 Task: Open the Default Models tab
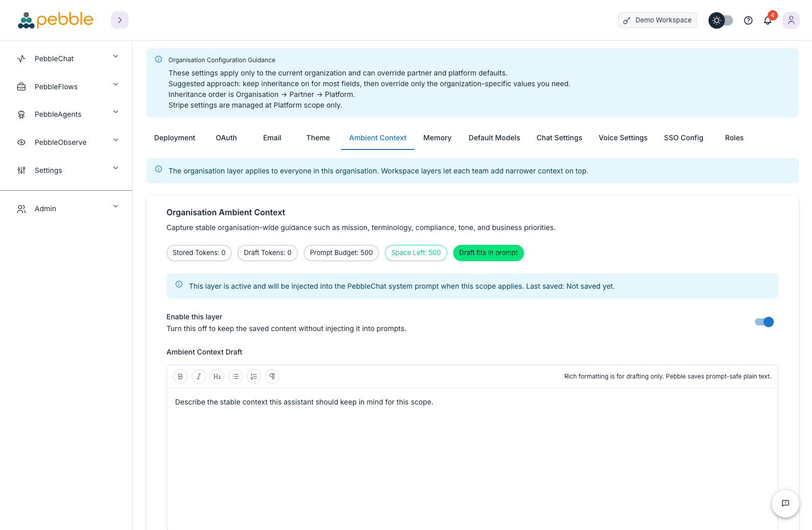[x=494, y=138]
